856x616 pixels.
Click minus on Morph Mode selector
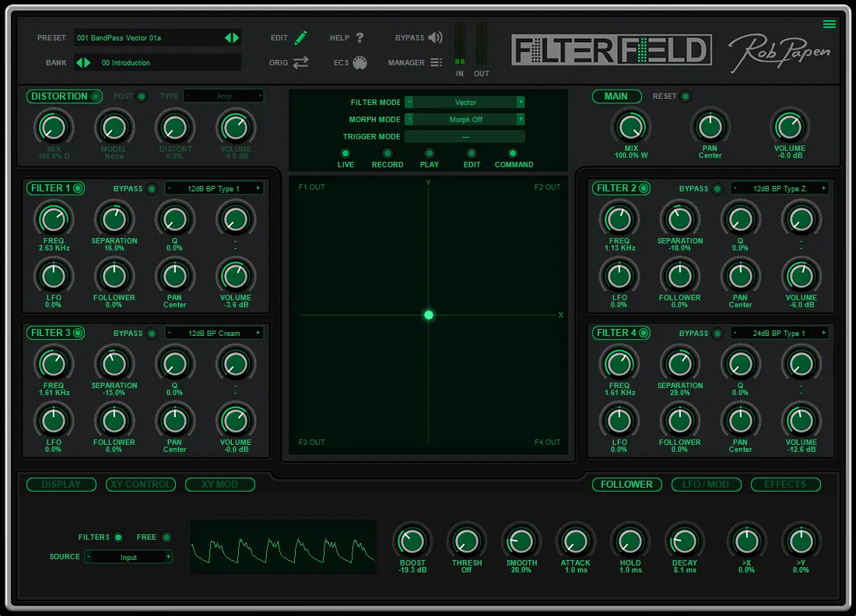[409, 119]
